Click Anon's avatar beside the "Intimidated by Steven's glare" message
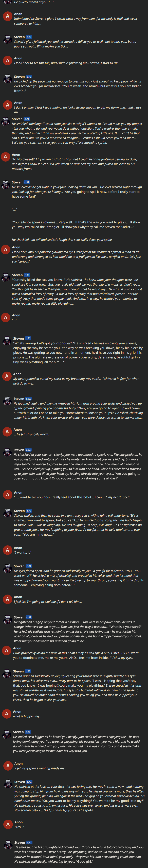Screen dimensions: 148x868 pyautogui.click(x=7, y=16)
